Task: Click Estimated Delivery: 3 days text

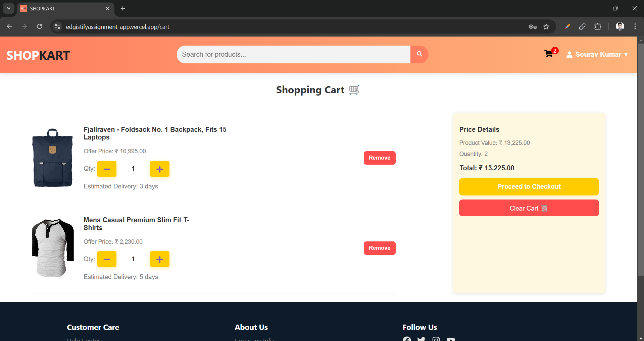Action: [121, 186]
